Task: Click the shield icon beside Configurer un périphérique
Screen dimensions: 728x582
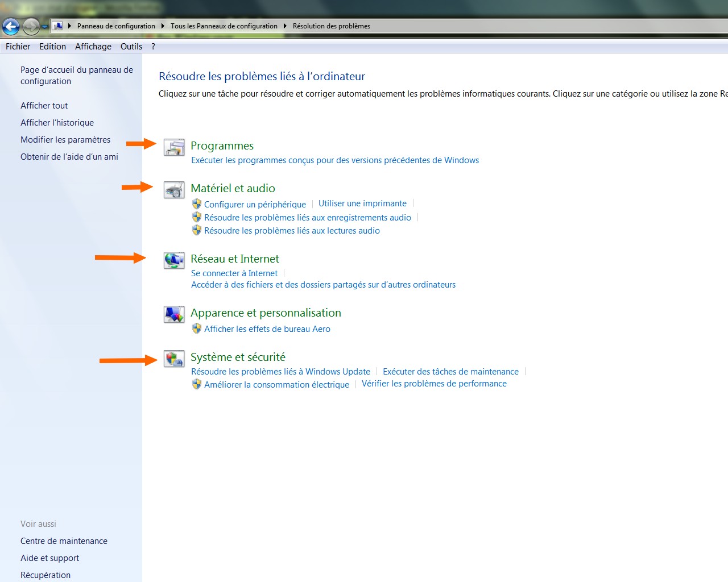Action: tap(197, 204)
